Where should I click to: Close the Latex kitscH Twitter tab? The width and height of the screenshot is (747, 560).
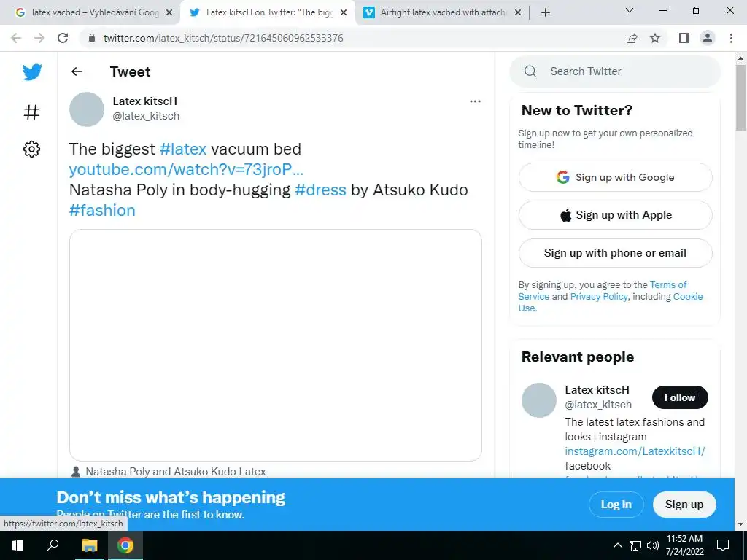point(344,13)
